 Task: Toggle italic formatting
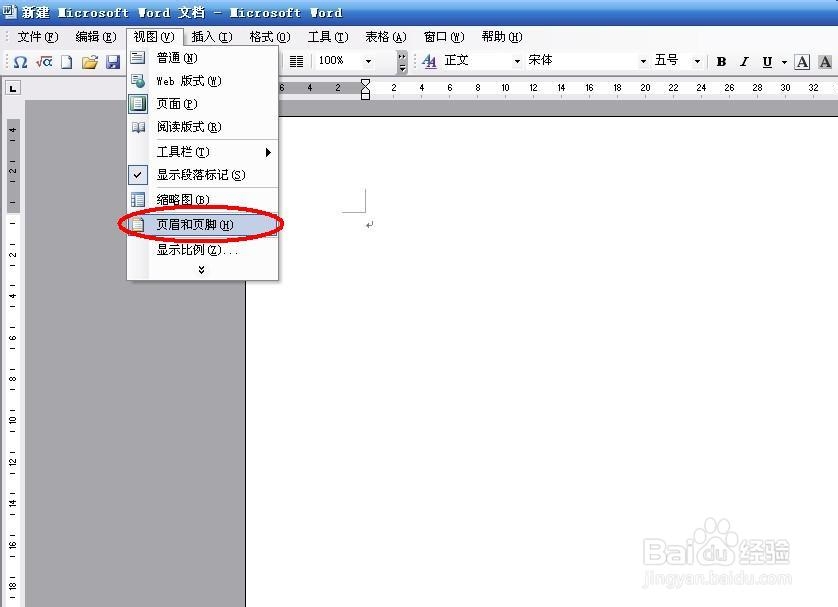click(x=744, y=61)
